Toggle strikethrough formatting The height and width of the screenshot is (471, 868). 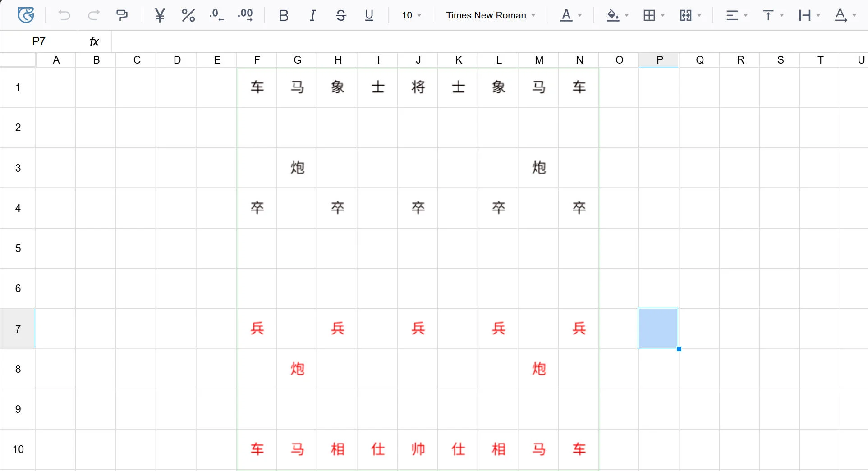point(341,15)
